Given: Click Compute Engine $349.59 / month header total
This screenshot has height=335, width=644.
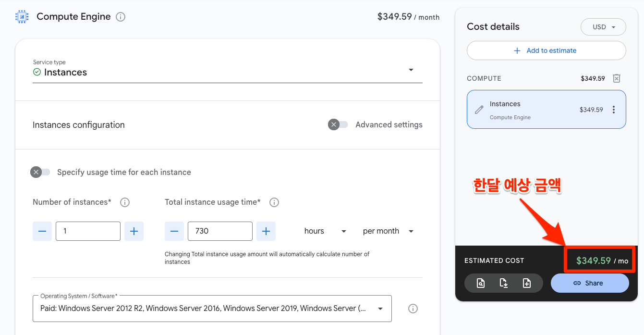Looking at the screenshot, I should pos(408,17).
